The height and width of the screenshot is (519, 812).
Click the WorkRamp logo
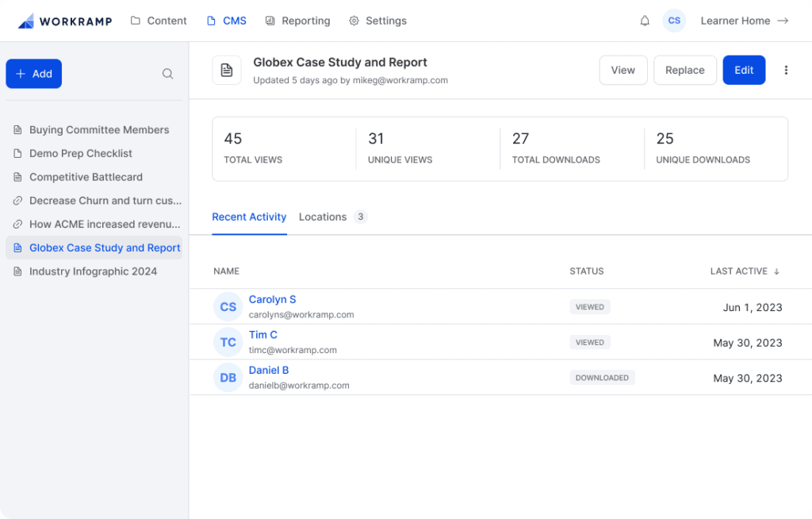(x=65, y=21)
